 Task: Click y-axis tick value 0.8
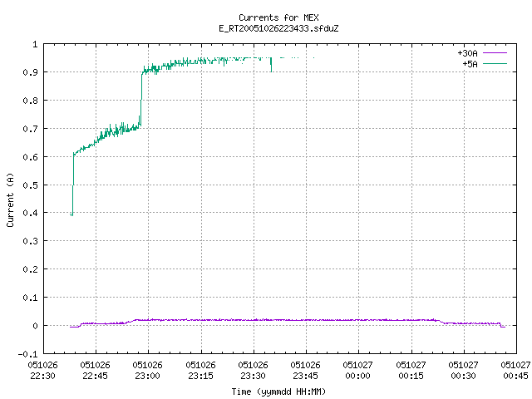click(30, 101)
